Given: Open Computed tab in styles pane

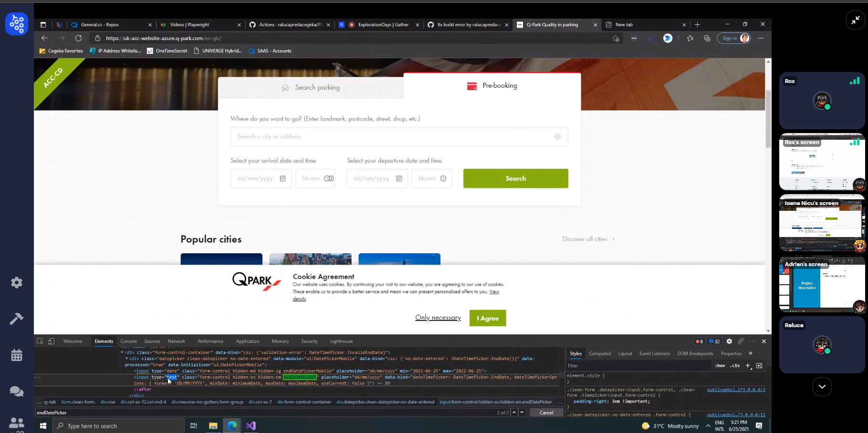Looking at the screenshot, I should [600, 353].
